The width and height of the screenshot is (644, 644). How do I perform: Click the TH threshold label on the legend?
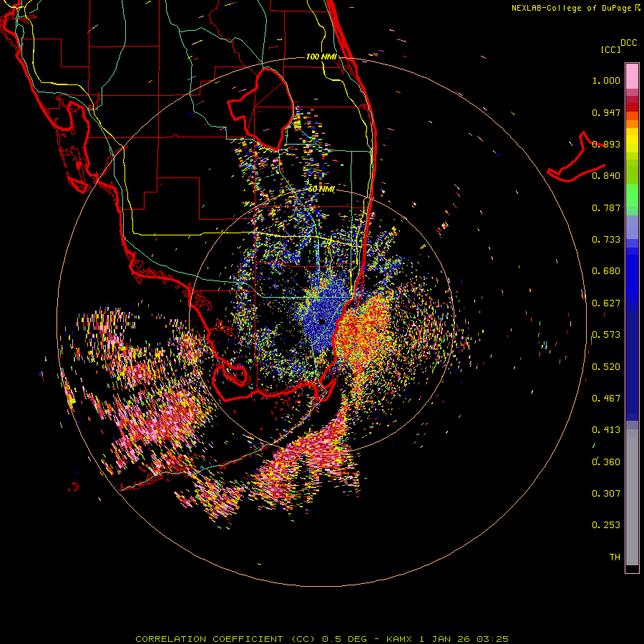[615, 557]
